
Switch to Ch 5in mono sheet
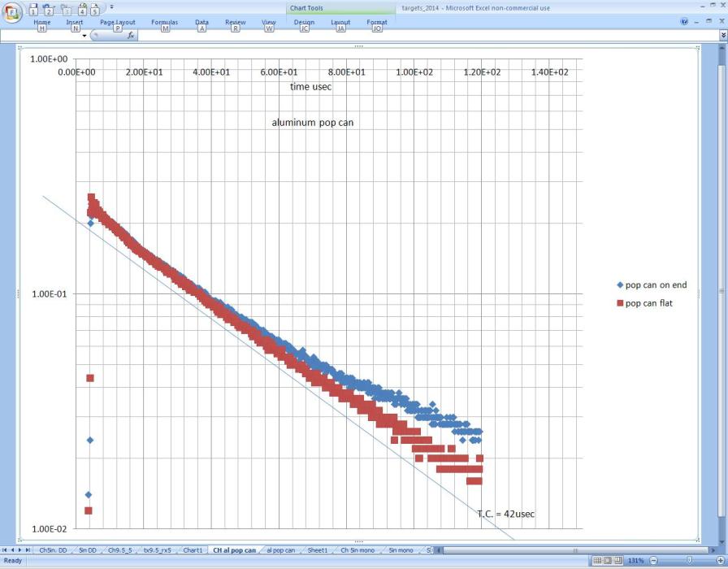(x=357, y=550)
